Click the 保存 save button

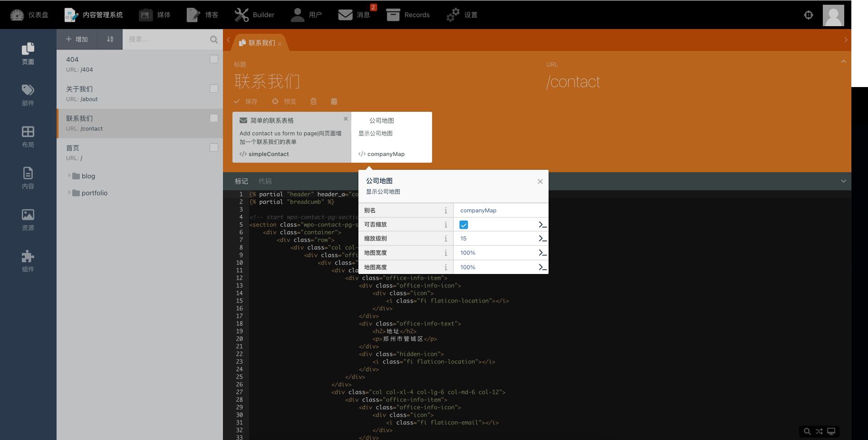pos(246,101)
